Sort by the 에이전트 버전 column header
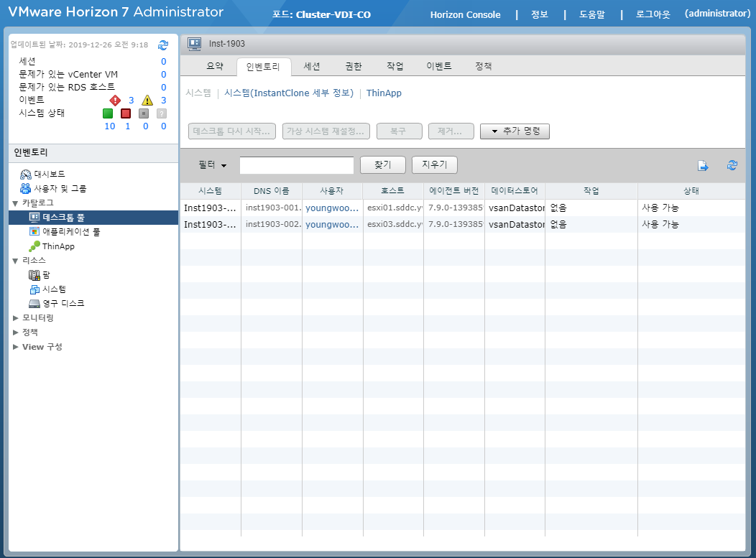Screen dimensions: 756x558 coord(453,191)
